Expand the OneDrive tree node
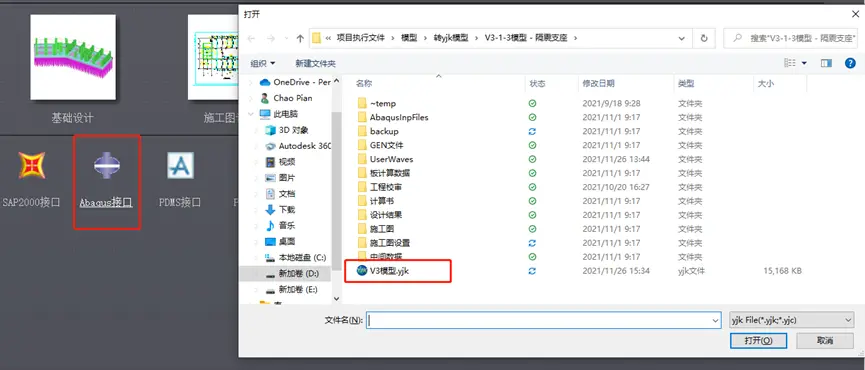Viewport: 865px width, 370px height. (x=250, y=82)
